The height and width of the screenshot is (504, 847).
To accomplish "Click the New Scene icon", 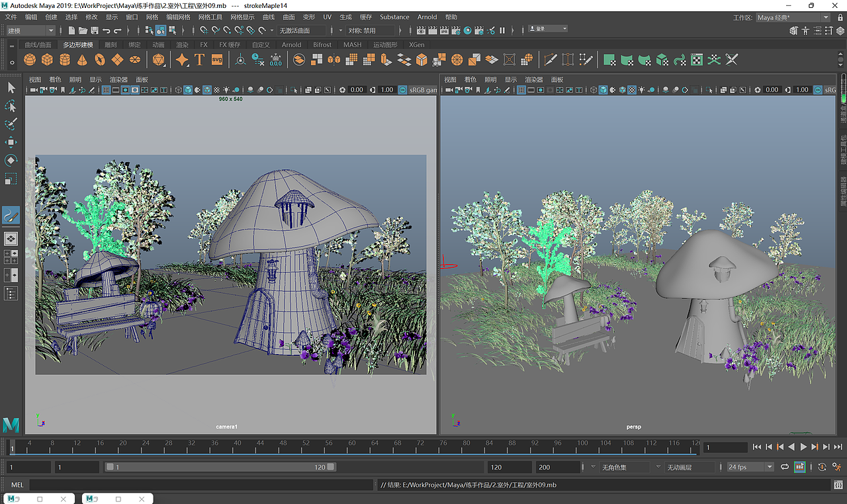I will pyautogui.click(x=71, y=30).
